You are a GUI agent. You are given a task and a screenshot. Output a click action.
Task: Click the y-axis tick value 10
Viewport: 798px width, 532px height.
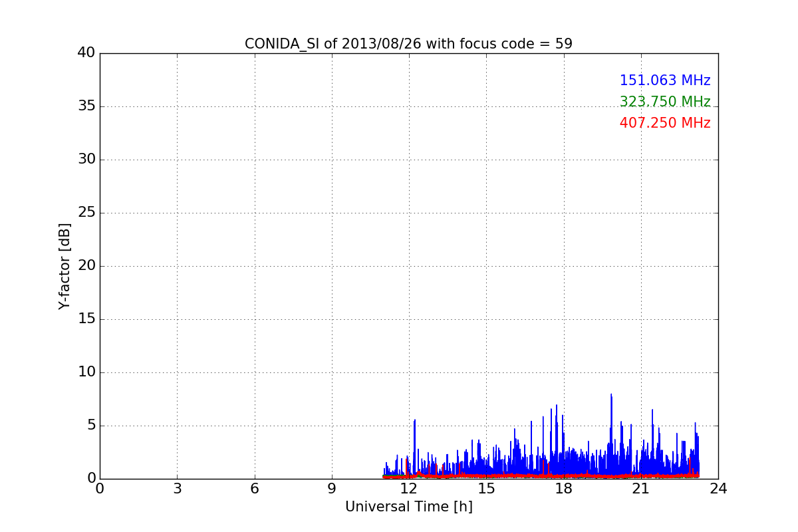86,372
